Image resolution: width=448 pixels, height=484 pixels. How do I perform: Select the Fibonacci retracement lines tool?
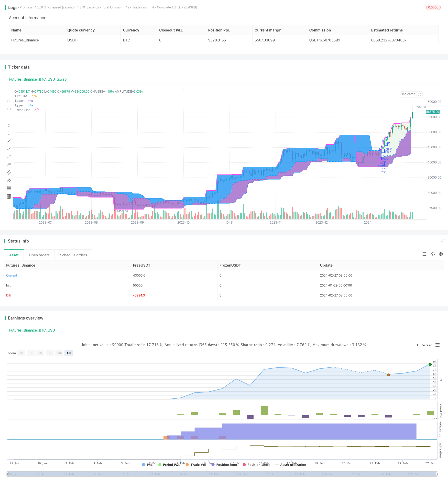tap(9, 188)
